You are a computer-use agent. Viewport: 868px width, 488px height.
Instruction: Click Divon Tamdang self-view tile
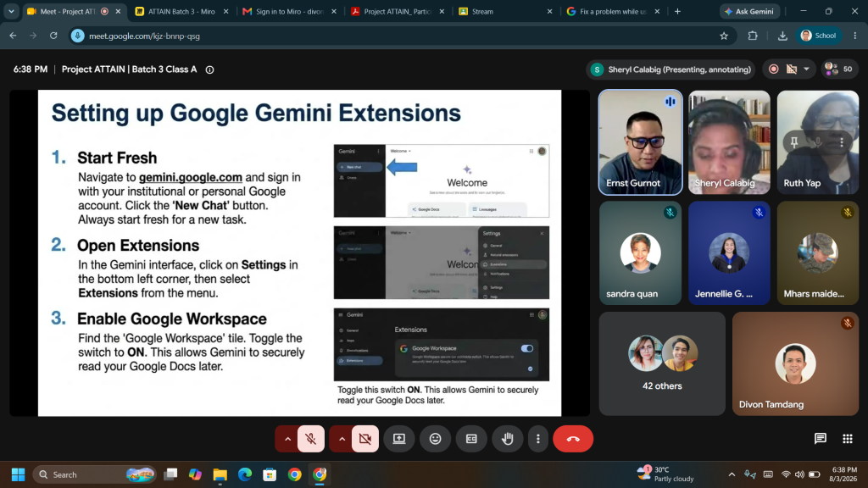click(795, 363)
